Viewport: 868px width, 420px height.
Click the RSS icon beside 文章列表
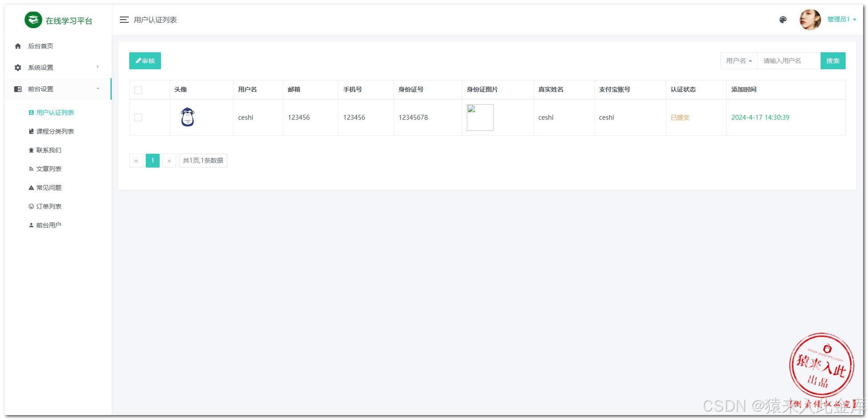click(31, 169)
